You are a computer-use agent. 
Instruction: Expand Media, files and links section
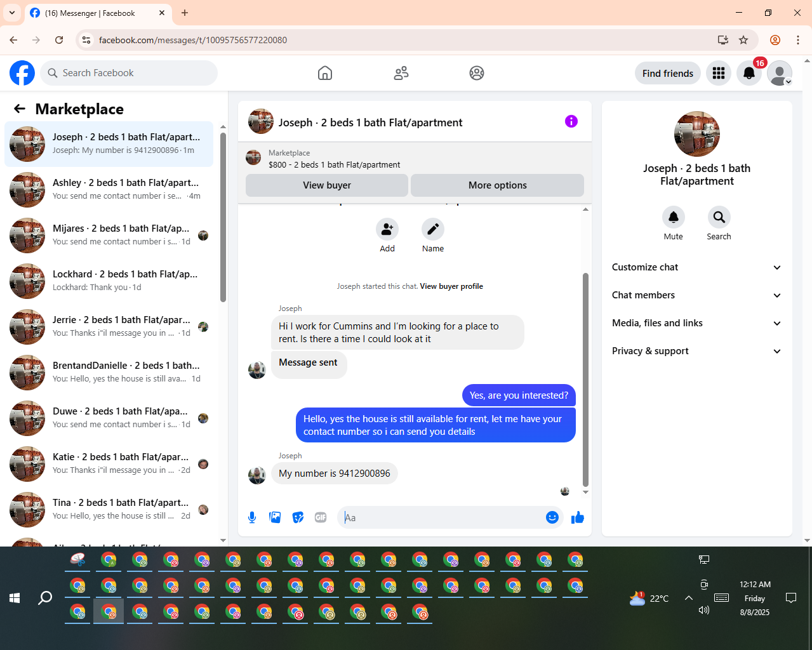tap(696, 323)
